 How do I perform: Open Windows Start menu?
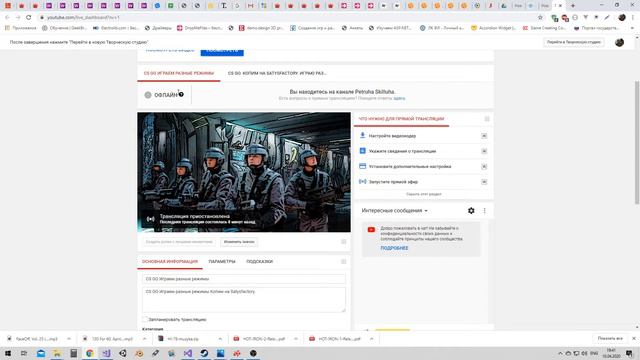[8, 353]
